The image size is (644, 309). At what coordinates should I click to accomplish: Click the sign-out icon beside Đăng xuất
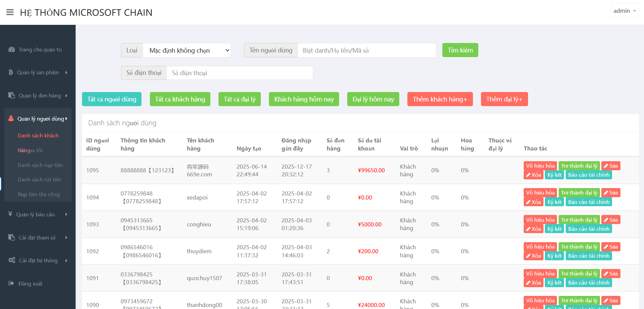point(11,283)
